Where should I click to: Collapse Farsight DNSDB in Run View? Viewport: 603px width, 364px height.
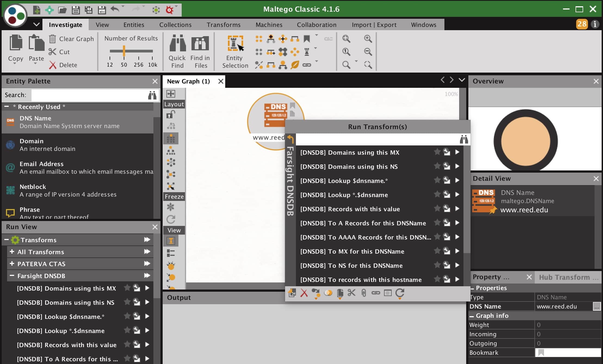click(12, 275)
